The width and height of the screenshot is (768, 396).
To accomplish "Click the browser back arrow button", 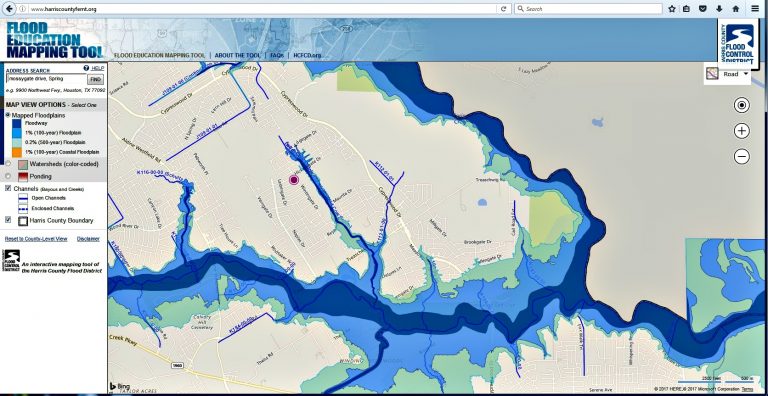I will point(8,8).
